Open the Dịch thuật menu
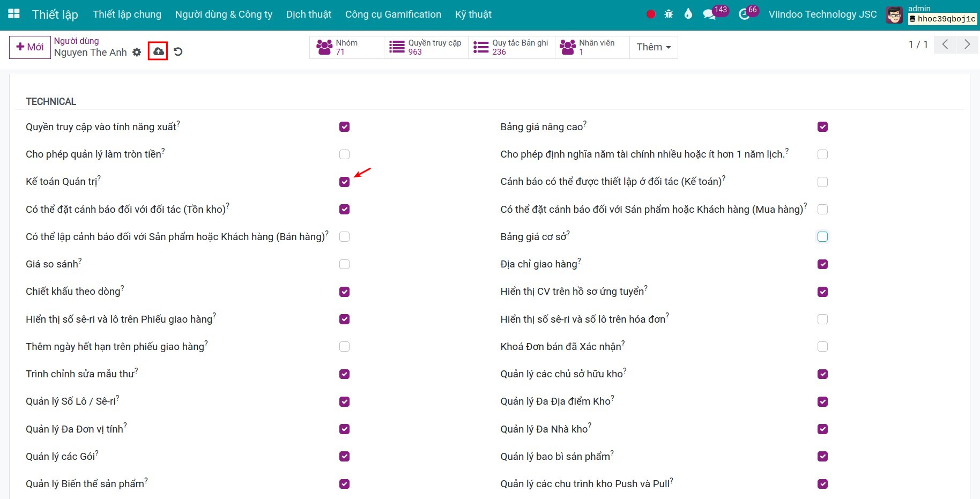980x499 pixels. pyautogui.click(x=309, y=14)
